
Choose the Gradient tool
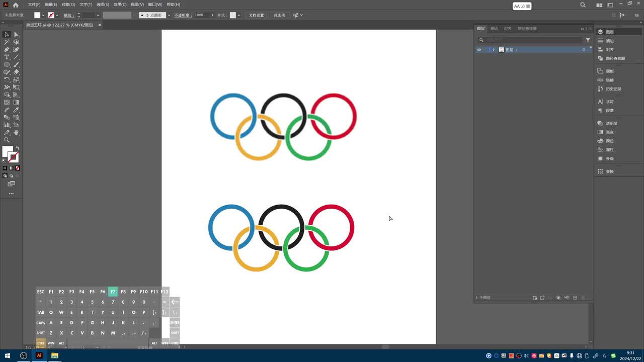point(16,102)
